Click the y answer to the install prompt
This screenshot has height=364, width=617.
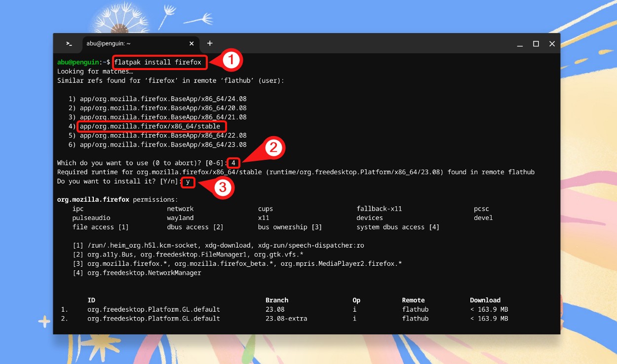pyautogui.click(x=187, y=182)
